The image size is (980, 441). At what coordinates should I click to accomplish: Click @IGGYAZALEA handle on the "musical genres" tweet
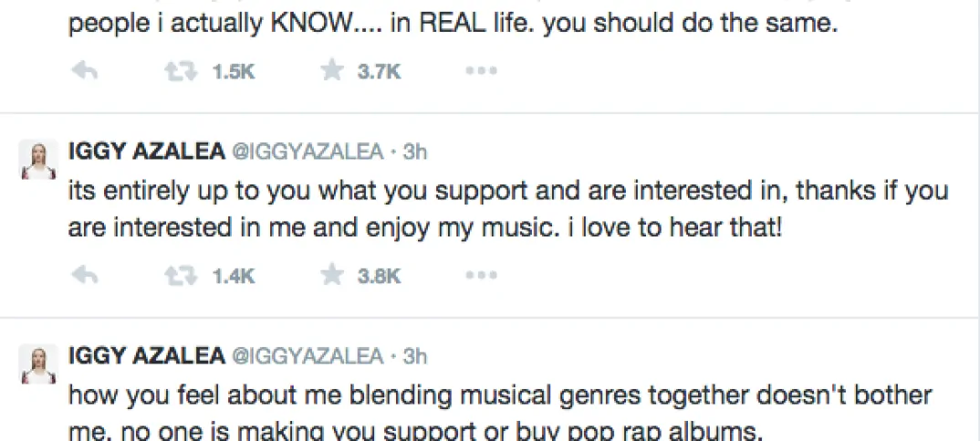tap(308, 355)
